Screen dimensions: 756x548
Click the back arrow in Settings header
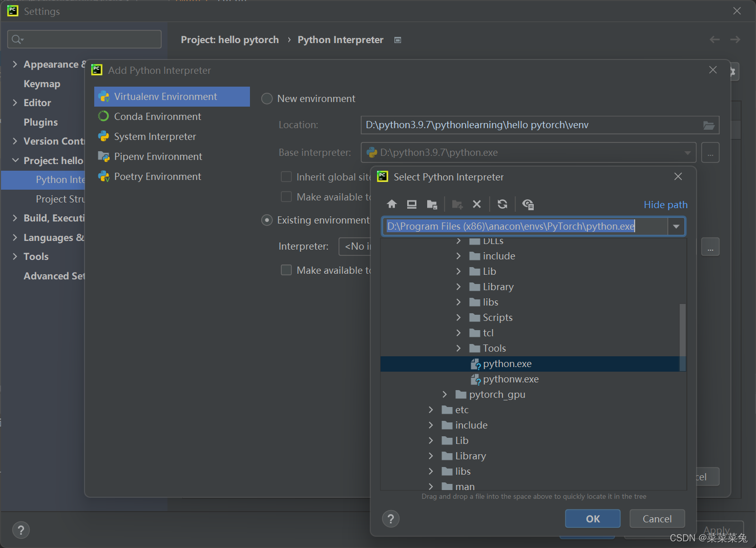715,39
